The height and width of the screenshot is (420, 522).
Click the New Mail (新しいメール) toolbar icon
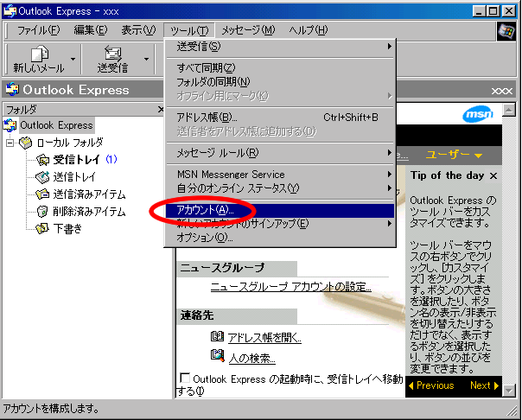pos(39,54)
